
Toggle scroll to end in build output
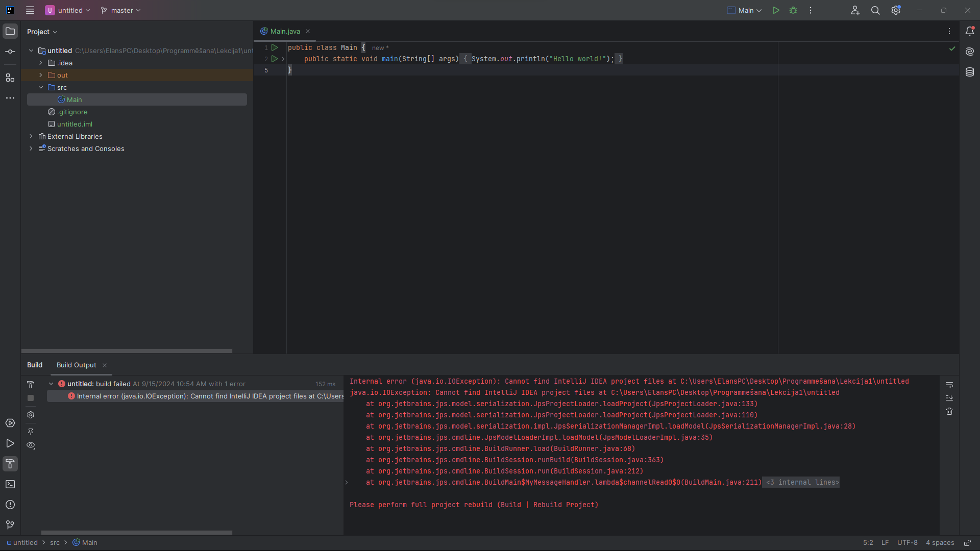tap(949, 398)
